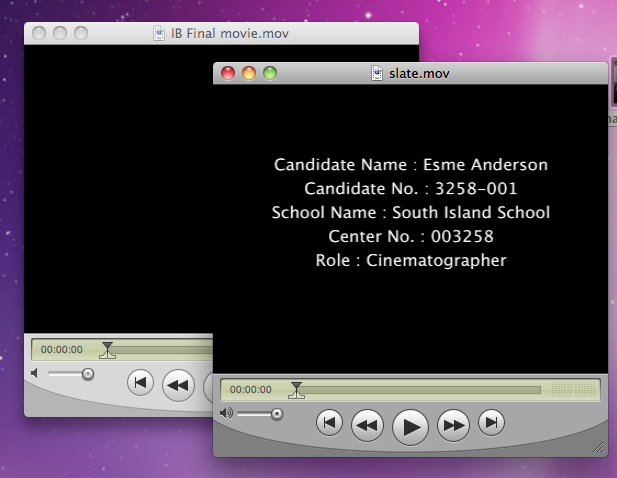Screen dimensions: 617x478
Task: Rewind in the IB Final movie window
Action: 178,385
